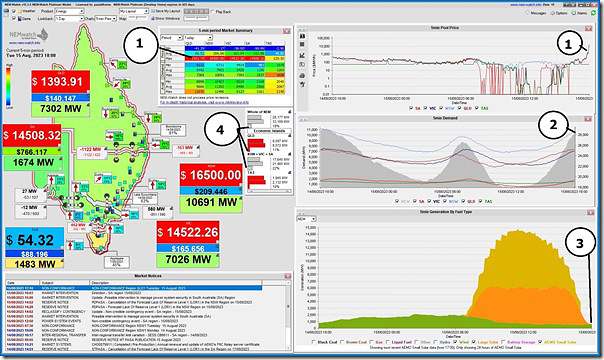604x360 pixels.
Task: Click the print icon in price chart sidebar
Action: tap(302, 75)
